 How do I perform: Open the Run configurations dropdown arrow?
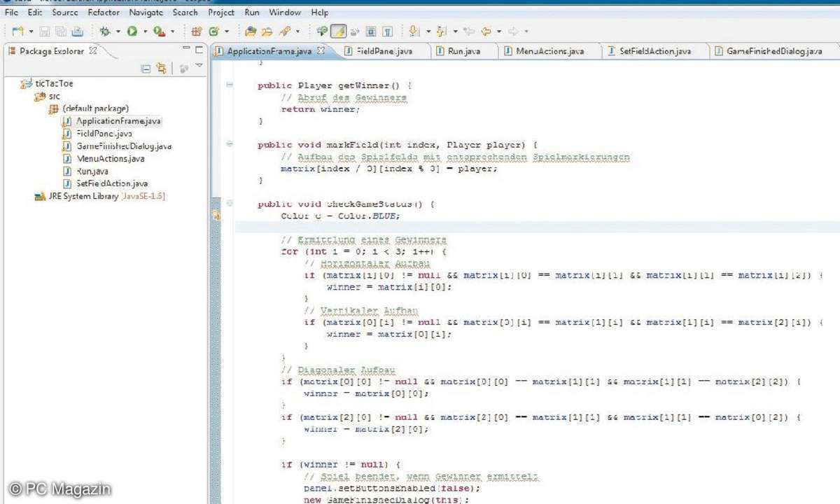pyautogui.click(x=146, y=31)
